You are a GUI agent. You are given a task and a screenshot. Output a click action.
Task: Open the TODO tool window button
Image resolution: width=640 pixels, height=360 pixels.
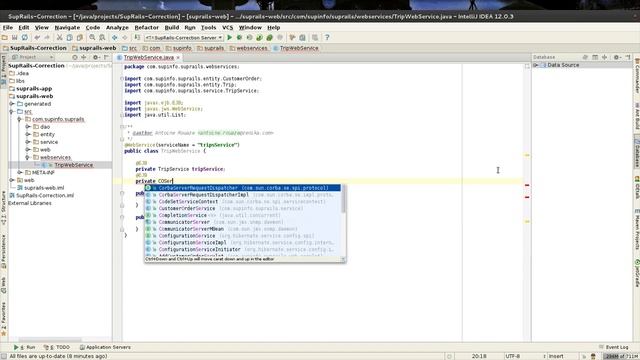[58, 347]
